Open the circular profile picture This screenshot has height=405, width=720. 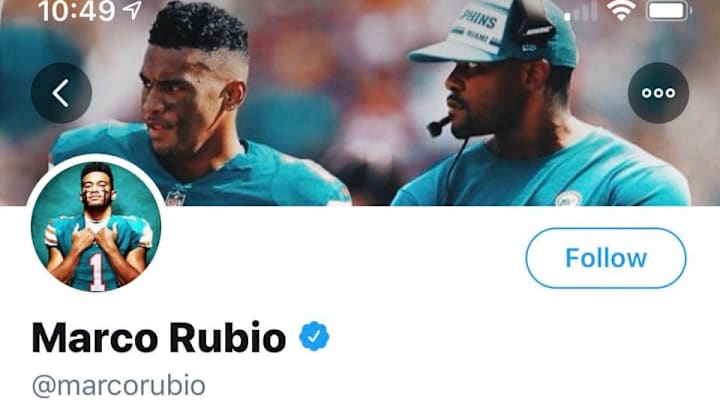(x=96, y=226)
